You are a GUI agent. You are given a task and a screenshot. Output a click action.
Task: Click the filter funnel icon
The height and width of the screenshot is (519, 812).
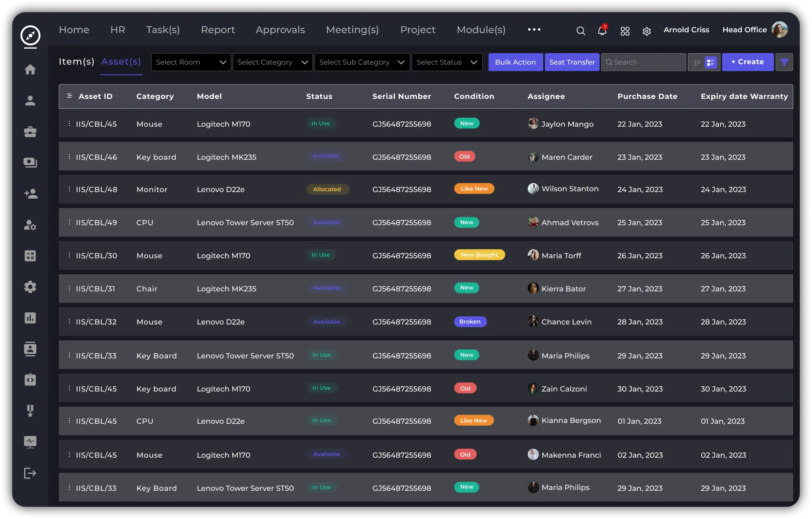[x=784, y=62]
